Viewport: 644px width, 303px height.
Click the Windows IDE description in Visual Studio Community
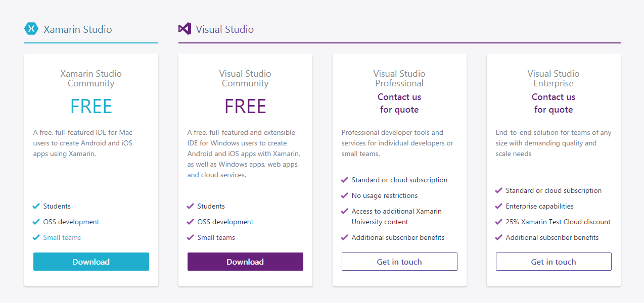point(244,154)
